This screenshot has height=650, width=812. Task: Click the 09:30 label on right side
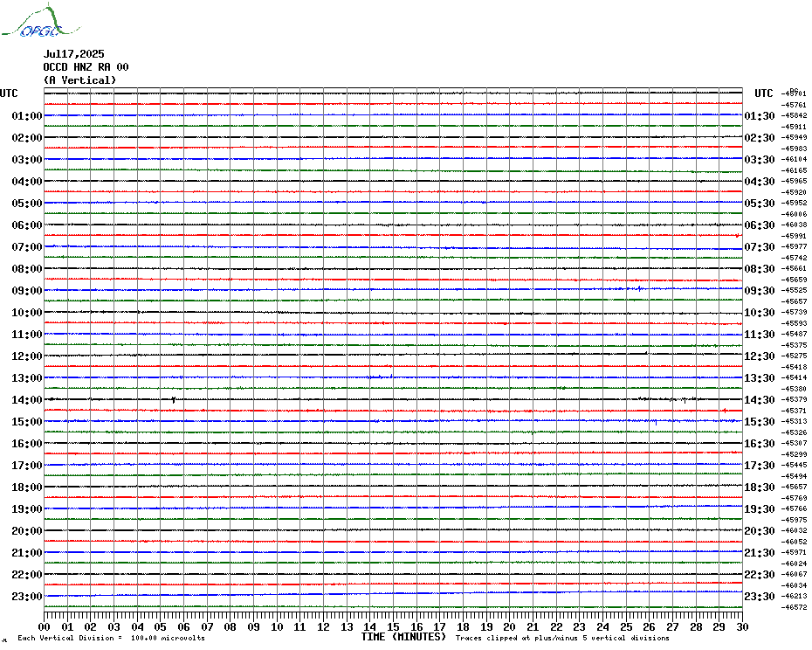click(760, 290)
